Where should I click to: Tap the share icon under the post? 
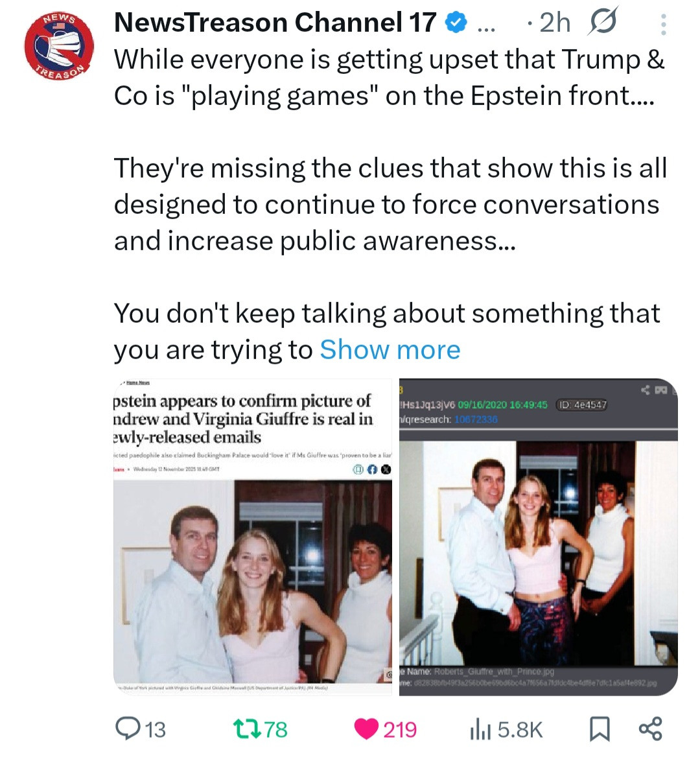tap(650, 729)
